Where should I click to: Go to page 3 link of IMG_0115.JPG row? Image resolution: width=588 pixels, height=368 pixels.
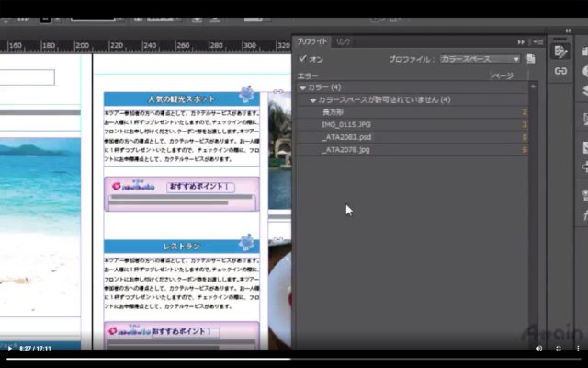tap(525, 125)
